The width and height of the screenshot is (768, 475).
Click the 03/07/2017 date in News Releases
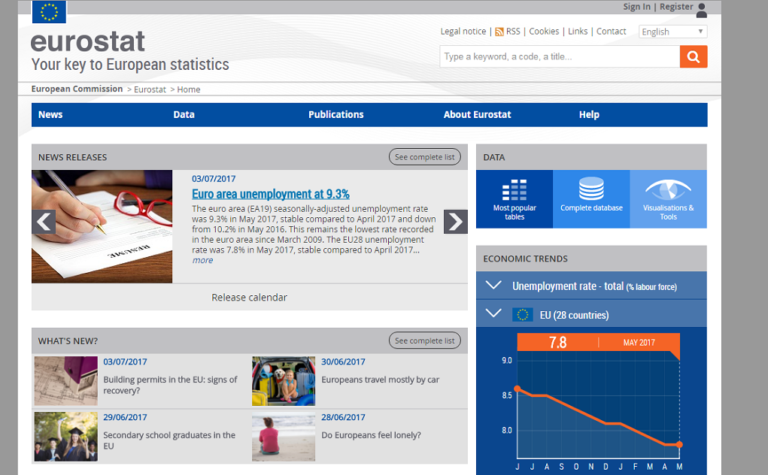(214, 179)
